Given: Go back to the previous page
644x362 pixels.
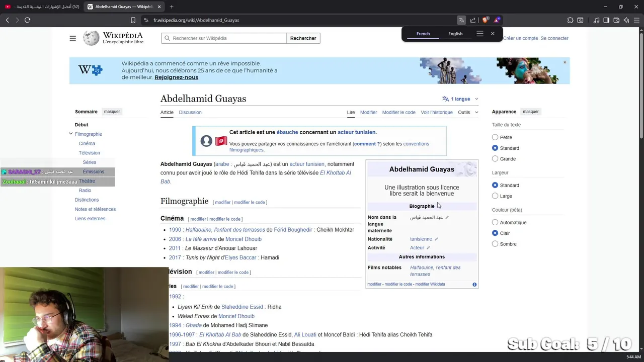Looking at the screenshot, I should pyautogui.click(x=7, y=20).
